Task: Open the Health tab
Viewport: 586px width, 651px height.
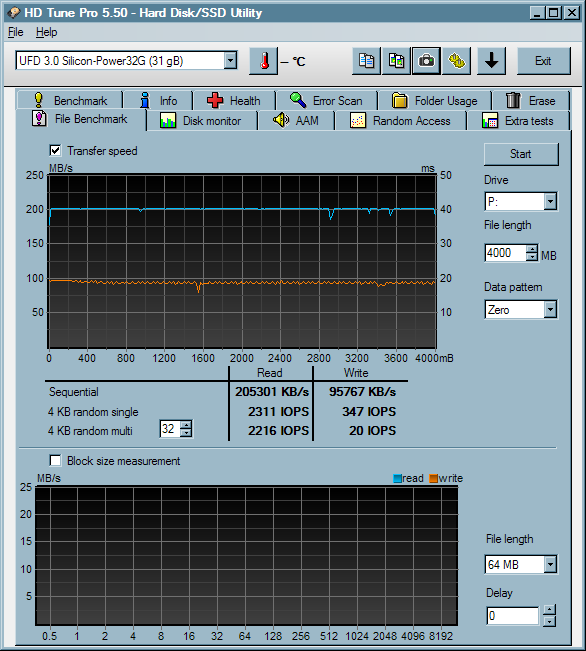Action: pyautogui.click(x=234, y=100)
